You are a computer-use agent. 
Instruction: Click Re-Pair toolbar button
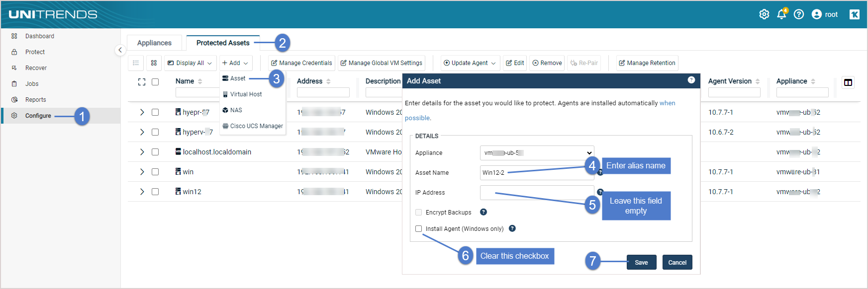(584, 63)
